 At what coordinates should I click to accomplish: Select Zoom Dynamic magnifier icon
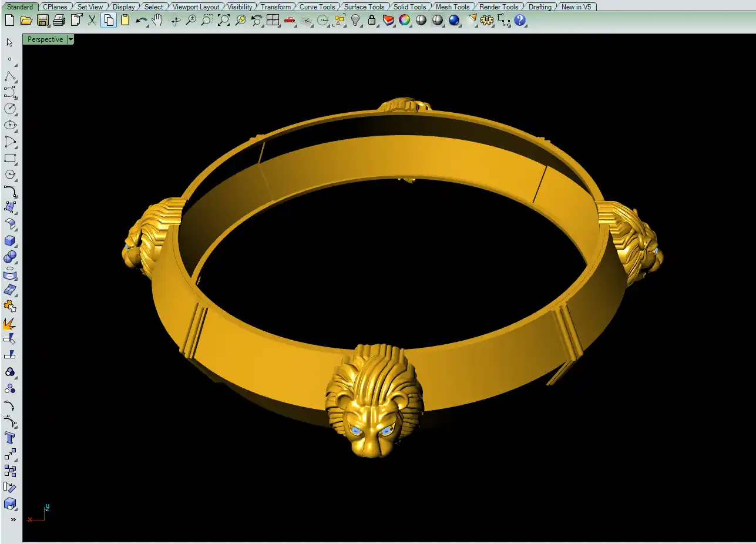tap(191, 20)
